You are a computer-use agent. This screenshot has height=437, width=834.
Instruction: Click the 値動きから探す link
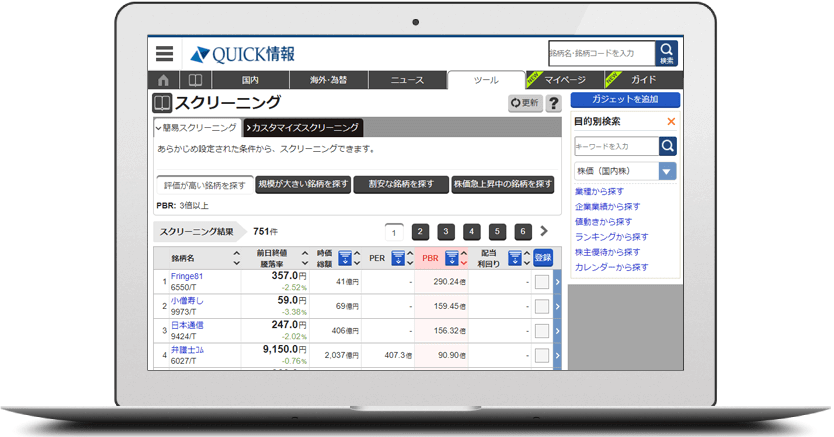[x=604, y=222]
